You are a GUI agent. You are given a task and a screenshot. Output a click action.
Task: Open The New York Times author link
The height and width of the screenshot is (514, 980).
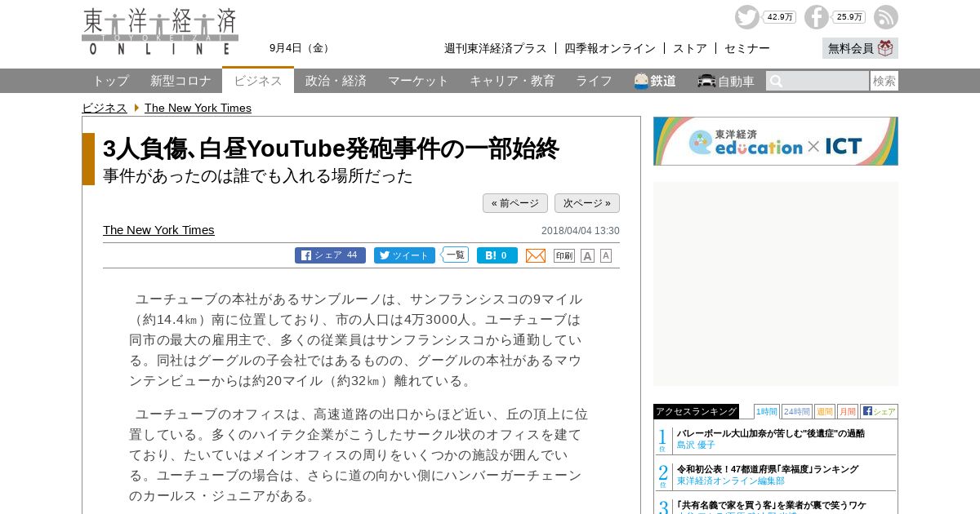pyautogui.click(x=158, y=230)
